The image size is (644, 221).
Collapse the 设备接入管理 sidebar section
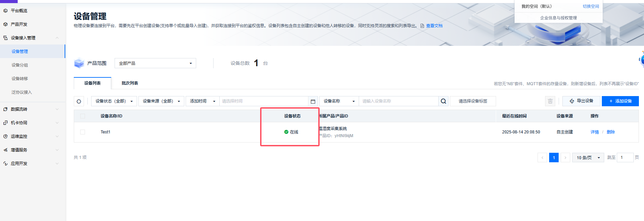point(57,38)
